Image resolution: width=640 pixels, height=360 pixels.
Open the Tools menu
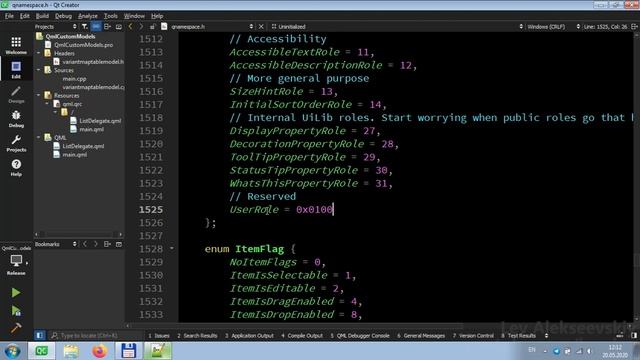[x=110, y=16]
